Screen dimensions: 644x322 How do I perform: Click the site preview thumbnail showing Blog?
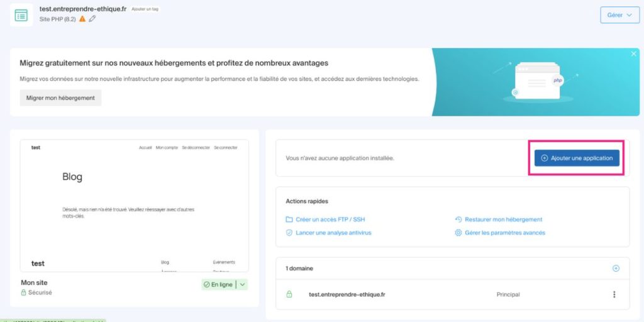[135, 206]
